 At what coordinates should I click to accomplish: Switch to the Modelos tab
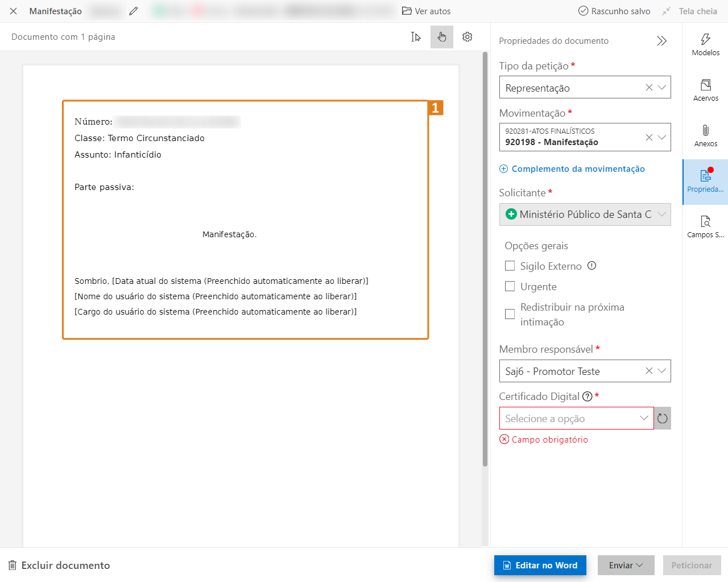tap(705, 45)
